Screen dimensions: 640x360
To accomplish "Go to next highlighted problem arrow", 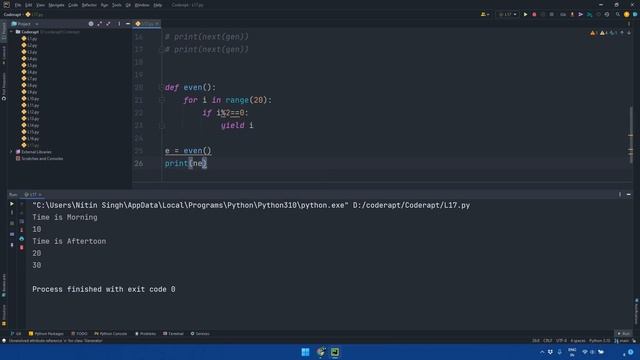I will [x=629, y=33].
